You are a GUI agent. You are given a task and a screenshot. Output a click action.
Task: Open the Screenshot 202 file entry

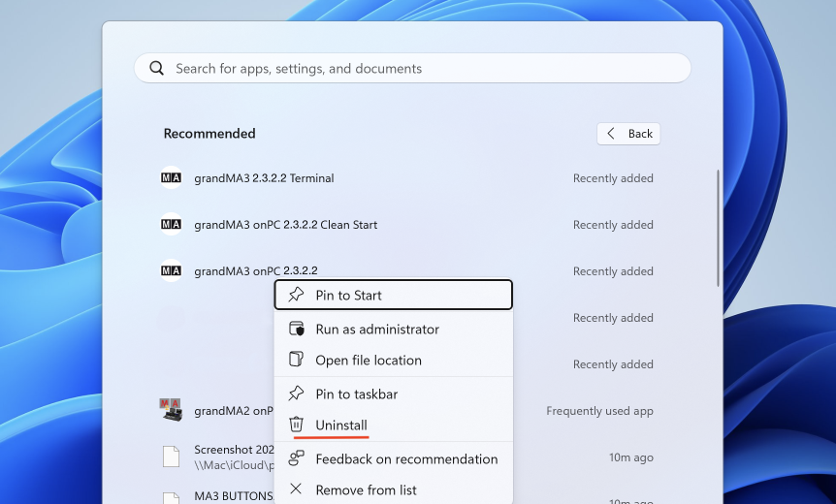coord(234,457)
